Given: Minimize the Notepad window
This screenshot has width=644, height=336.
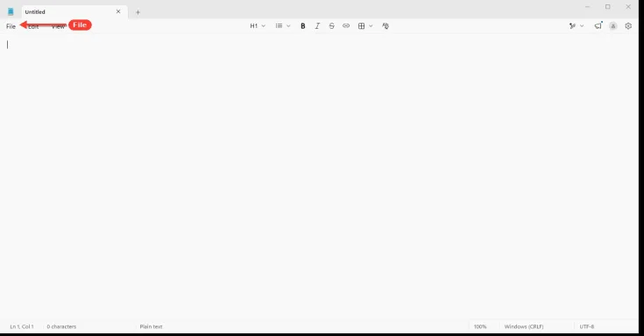Looking at the screenshot, I should pyautogui.click(x=587, y=7).
